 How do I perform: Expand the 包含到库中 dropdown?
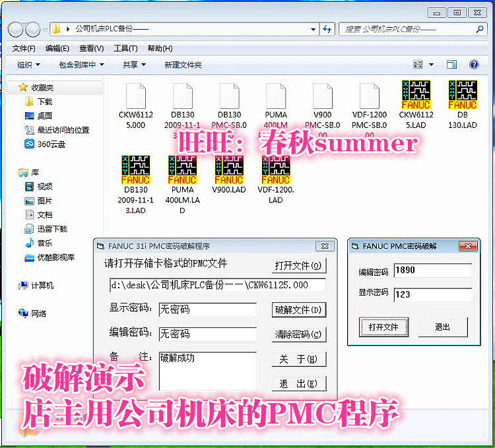[x=81, y=65]
